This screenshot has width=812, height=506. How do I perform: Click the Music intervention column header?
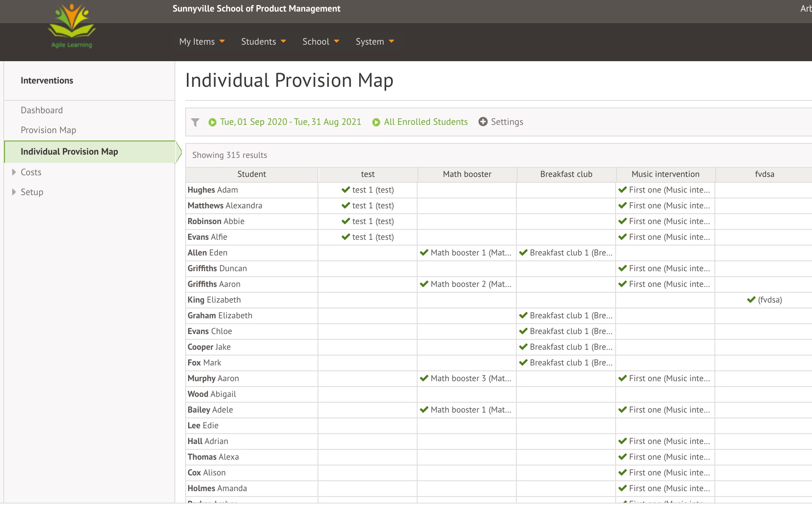[665, 174]
